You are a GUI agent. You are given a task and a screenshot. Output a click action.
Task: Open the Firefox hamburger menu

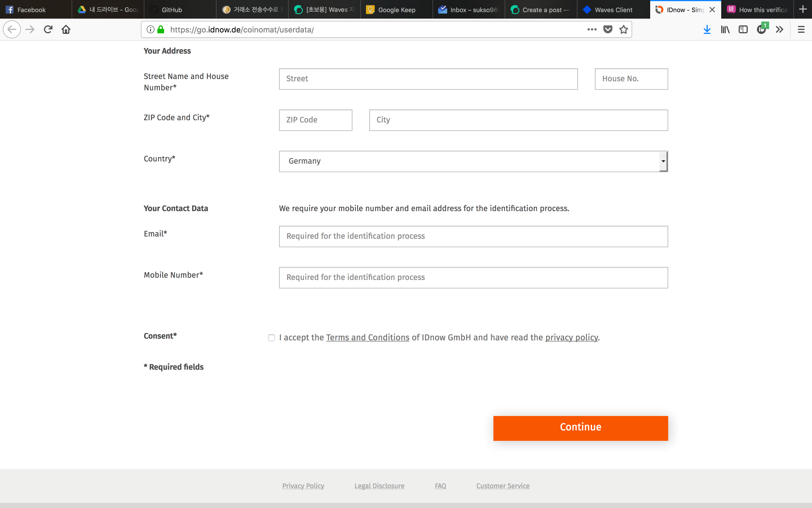click(x=801, y=30)
